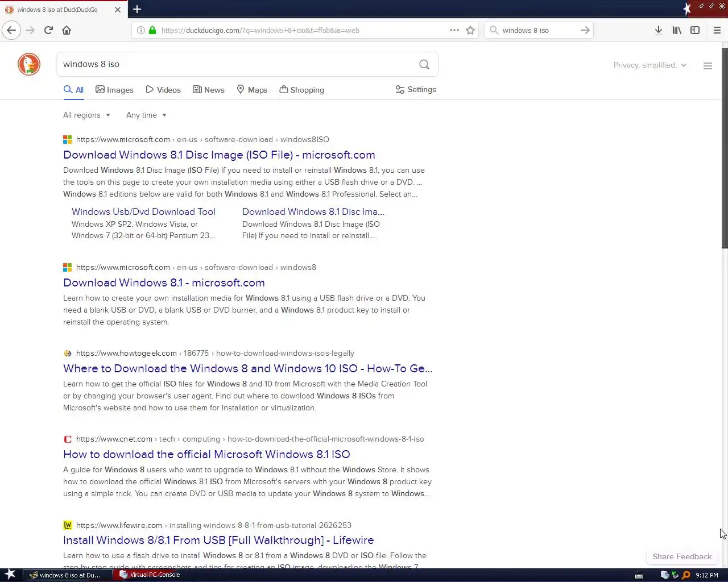The image size is (728, 582).
Task: Open a new browser tab
Action: pos(137,9)
